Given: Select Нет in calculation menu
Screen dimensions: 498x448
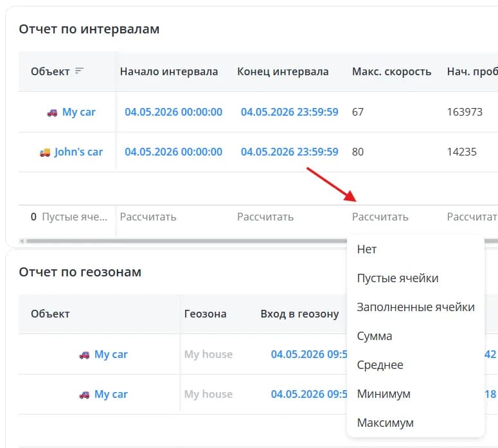Looking at the screenshot, I should pyautogui.click(x=367, y=249).
